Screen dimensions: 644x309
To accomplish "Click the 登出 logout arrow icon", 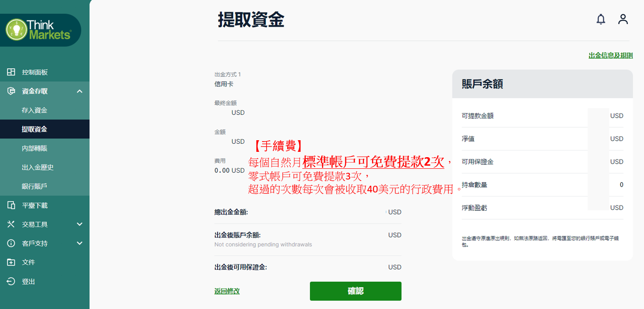I will (11, 281).
